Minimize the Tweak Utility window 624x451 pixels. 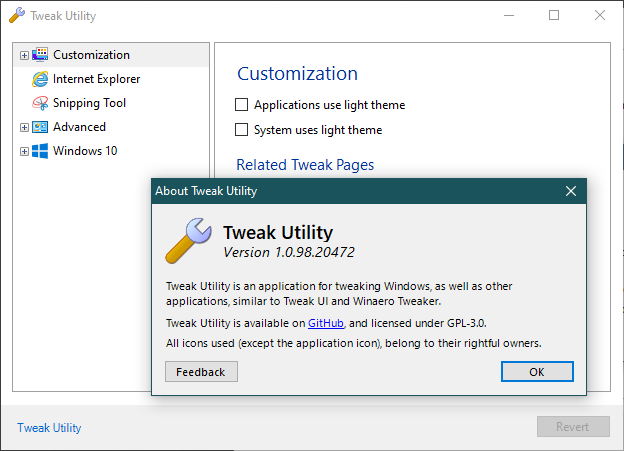[x=509, y=16]
